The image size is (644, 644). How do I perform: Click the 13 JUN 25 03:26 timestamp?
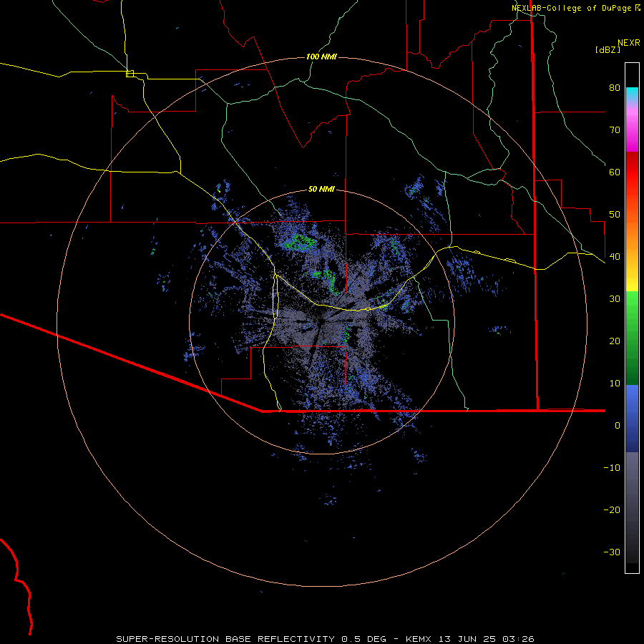point(487,639)
